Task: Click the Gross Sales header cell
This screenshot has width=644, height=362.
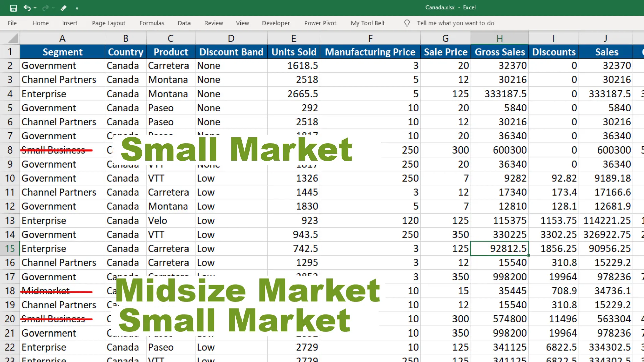Action: click(499, 52)
